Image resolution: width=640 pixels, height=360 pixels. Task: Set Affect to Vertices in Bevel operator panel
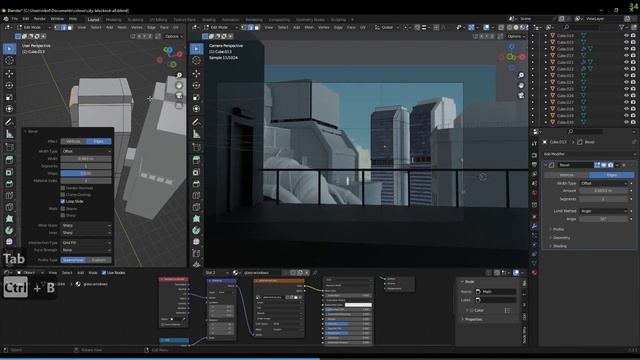[73, 141]
